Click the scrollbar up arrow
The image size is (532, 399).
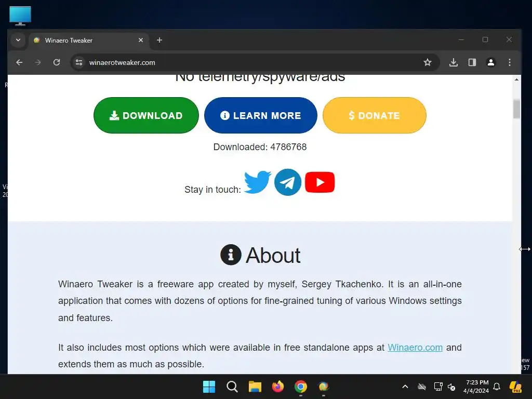516,79
